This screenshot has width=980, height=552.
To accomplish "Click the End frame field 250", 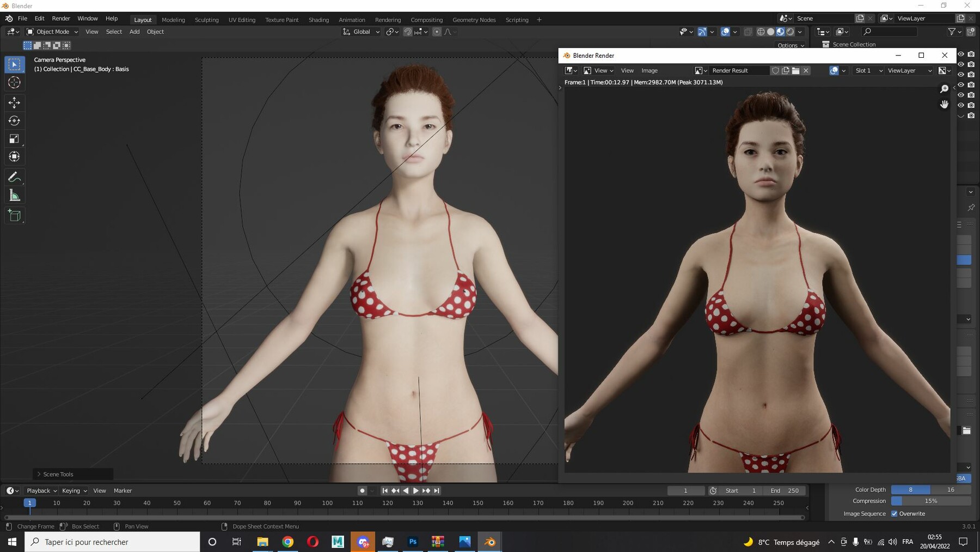I will pyautogui.click(x=785, y=490).
